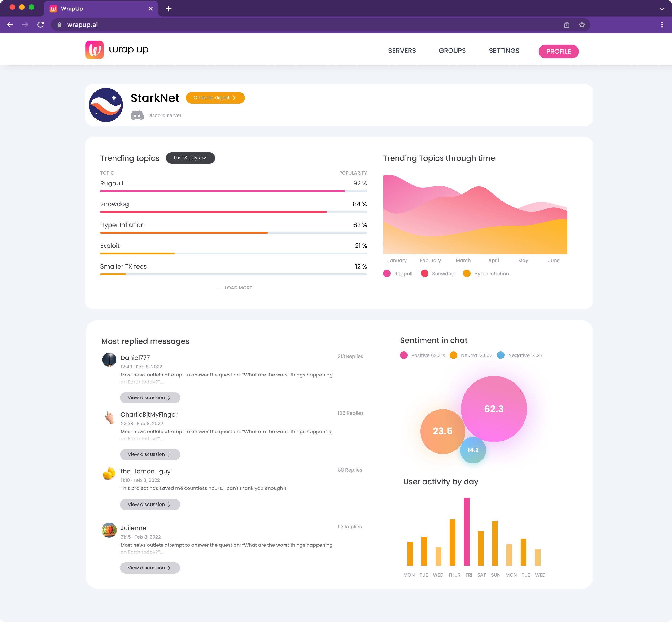The width and height of the screenshot is (672, 629).
Task: Open the browser three-dot menu
Action: coord(662,25)
